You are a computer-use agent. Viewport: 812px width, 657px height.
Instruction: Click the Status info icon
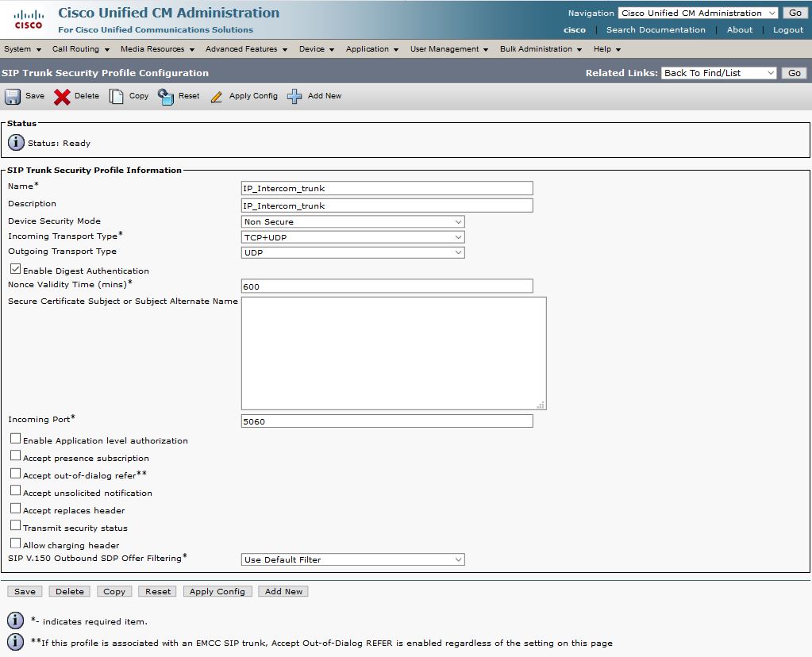point(16,143)
